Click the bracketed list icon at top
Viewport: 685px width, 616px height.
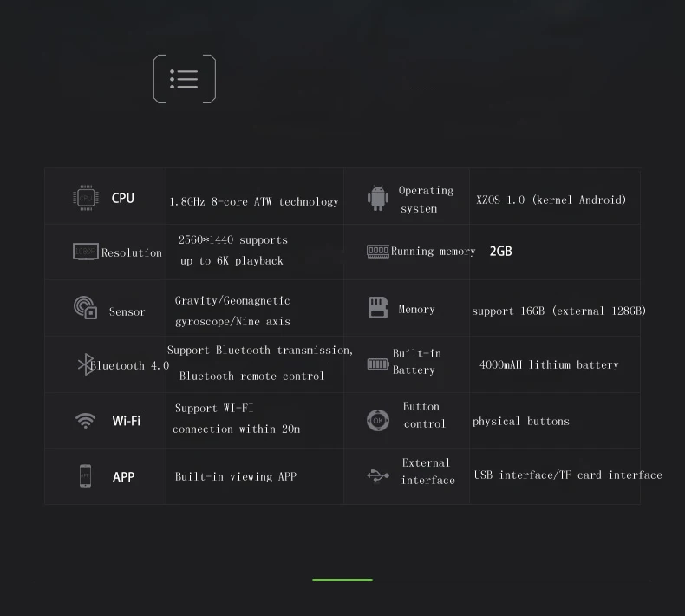185,79
